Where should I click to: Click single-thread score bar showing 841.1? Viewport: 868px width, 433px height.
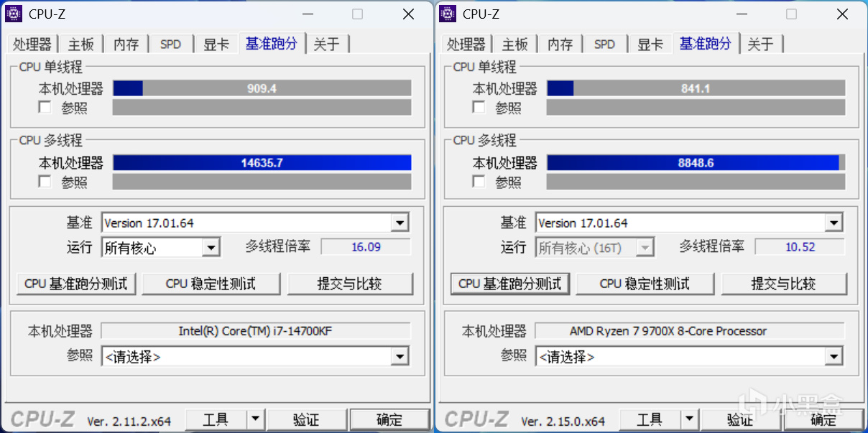696,88
